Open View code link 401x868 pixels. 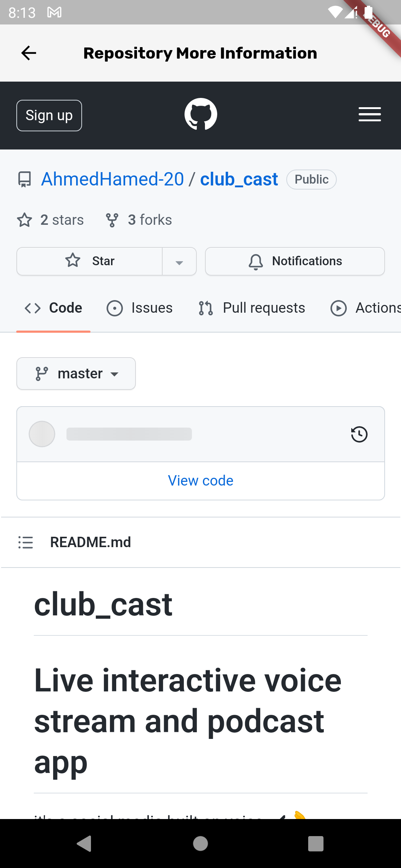[200, 480]
